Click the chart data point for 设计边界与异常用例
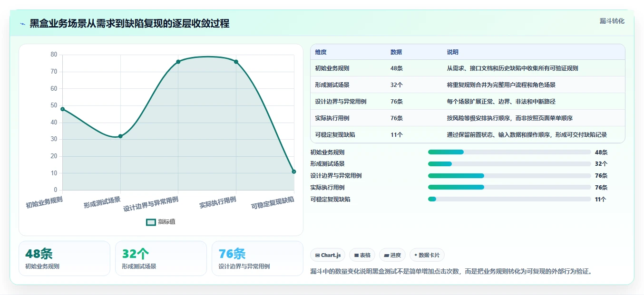 [x=178, y=62]
